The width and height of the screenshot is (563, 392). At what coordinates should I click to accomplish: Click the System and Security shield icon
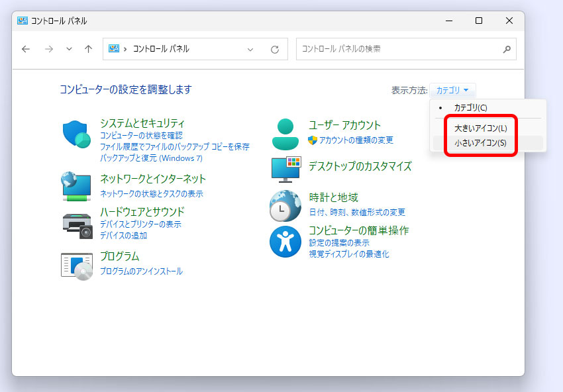pos(77,134)
